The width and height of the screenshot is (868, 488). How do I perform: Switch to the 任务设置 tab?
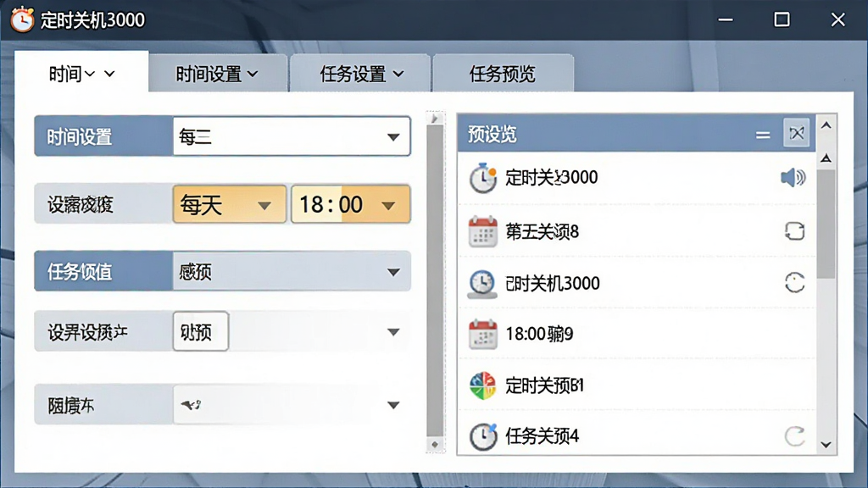click(x=361, y=74)
